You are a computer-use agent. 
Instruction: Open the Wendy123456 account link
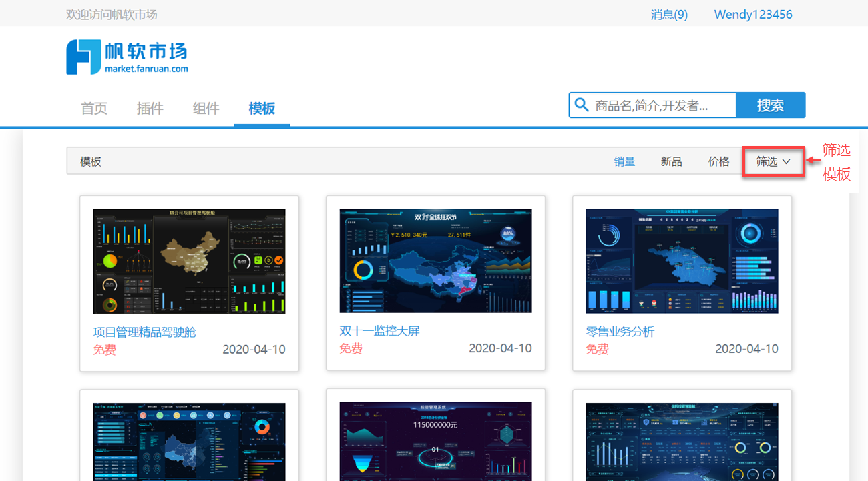tap(753, 14)
